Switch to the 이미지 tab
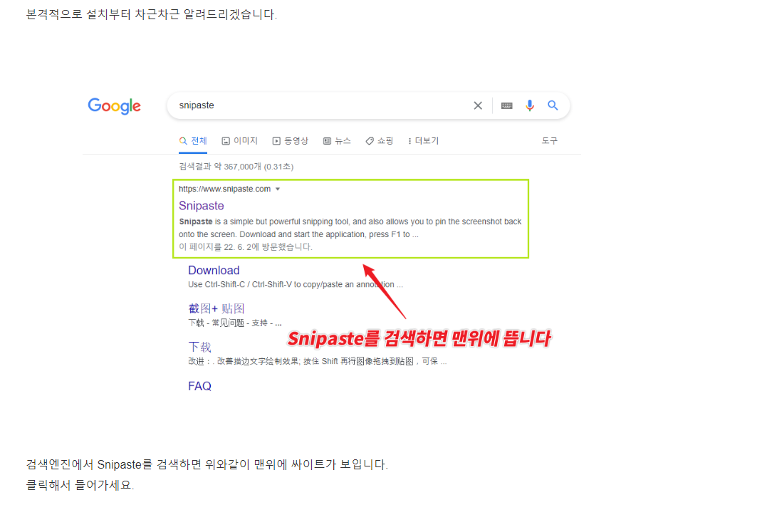This screenshot has height=532, width=762. tap(239, 141)
